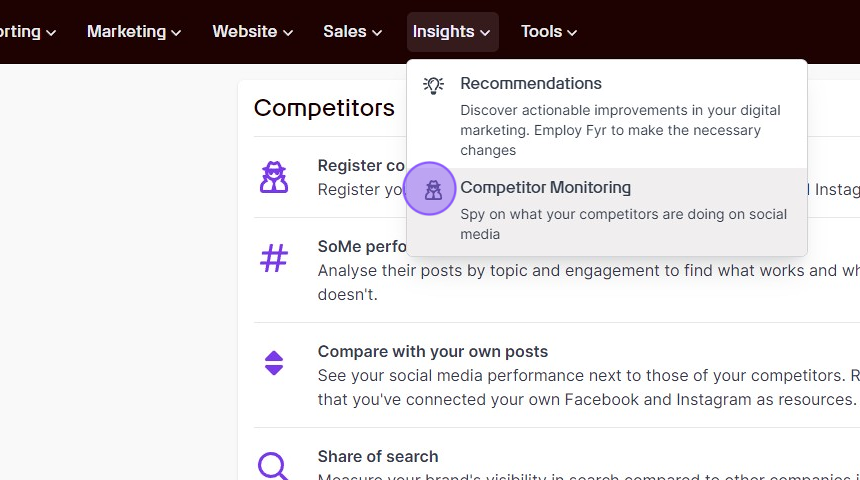The image size is (860, 480).
Task: Expand the Sales dropdown chevron
Action: tap(377, 33)
